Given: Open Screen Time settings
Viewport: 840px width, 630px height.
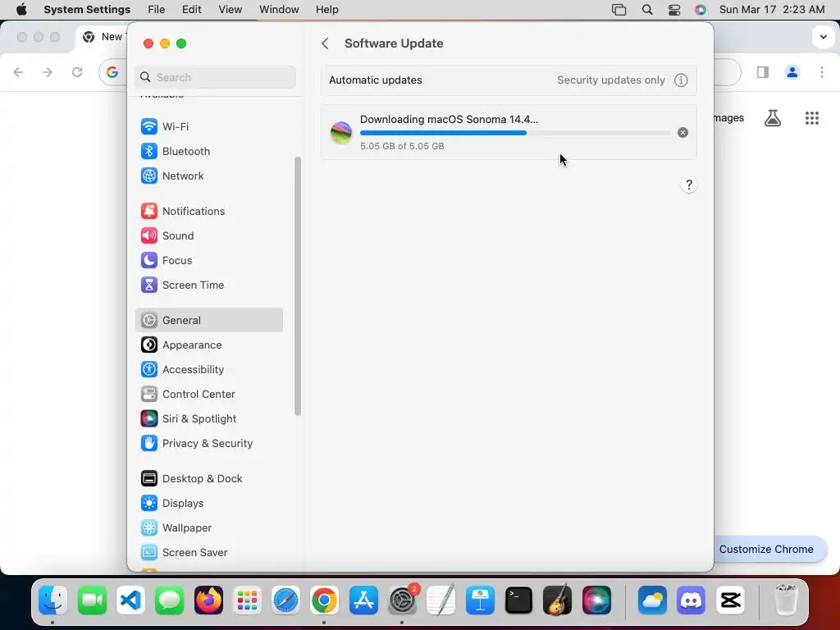Looking at the screenshot, I should coord(209,285).
